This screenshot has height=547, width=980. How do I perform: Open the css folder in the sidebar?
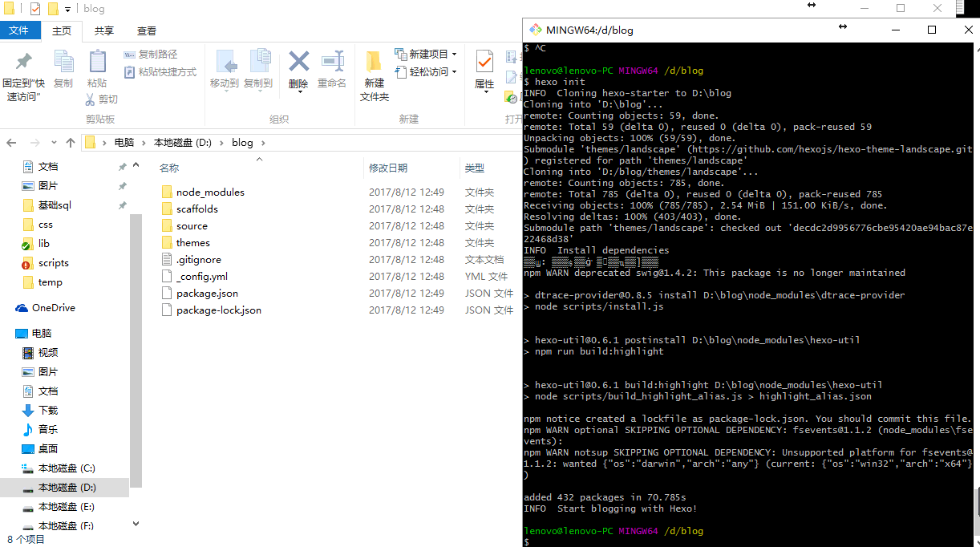pos(46,225)
